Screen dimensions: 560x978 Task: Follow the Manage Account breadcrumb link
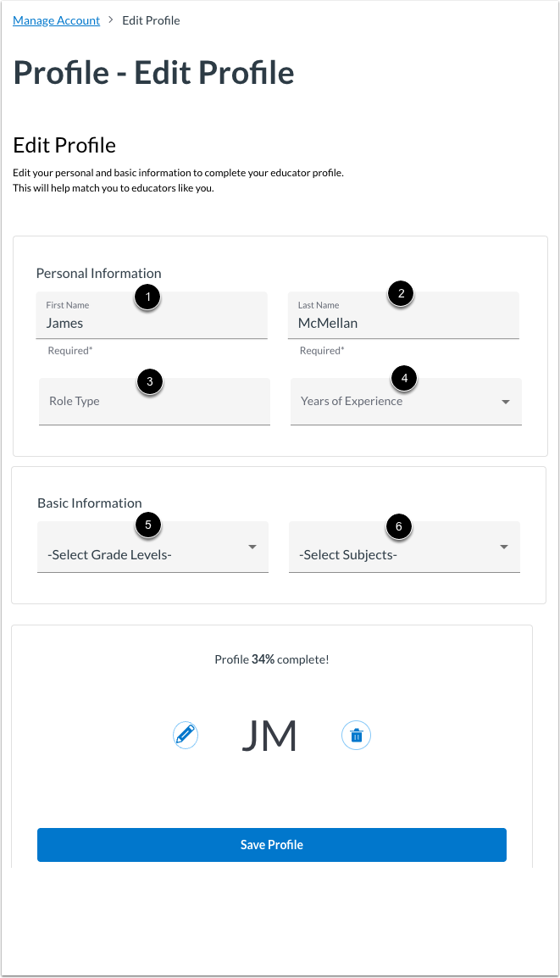pos(56,20)
